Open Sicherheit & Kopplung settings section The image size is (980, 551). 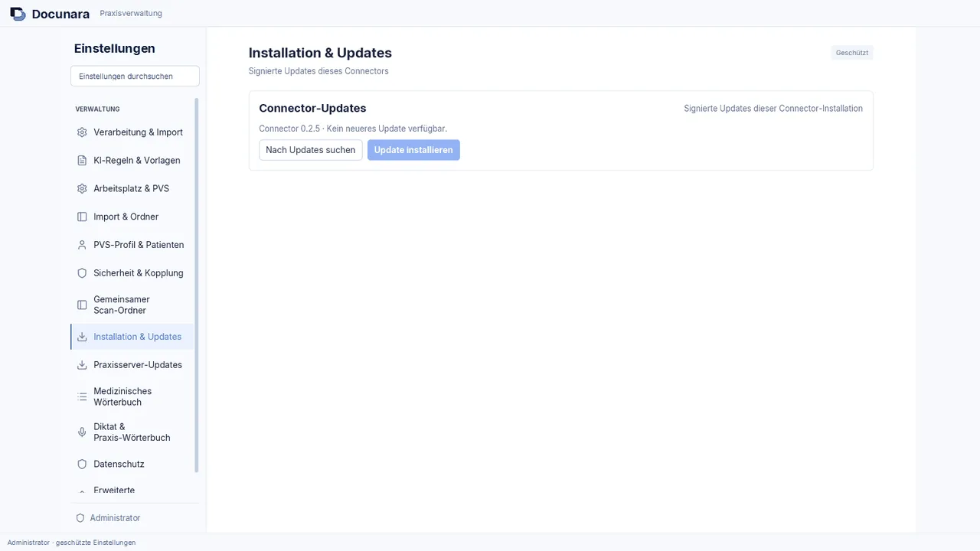click(132, 273)
